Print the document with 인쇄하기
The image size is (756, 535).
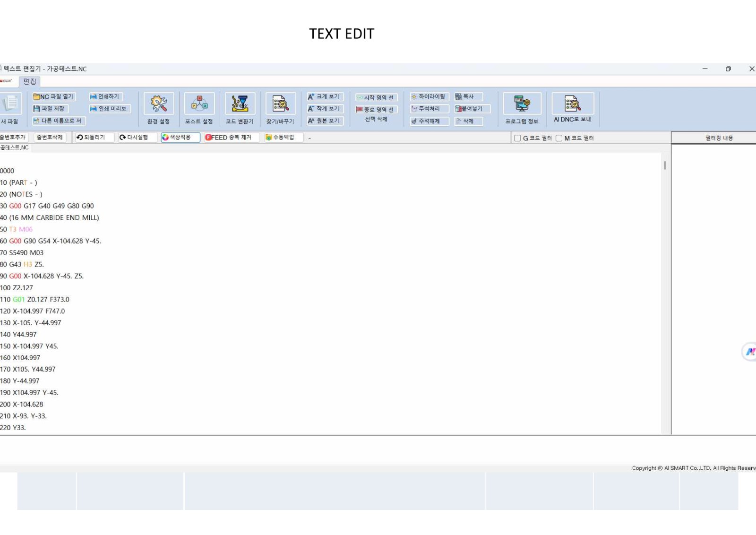[x=105, y=96]
